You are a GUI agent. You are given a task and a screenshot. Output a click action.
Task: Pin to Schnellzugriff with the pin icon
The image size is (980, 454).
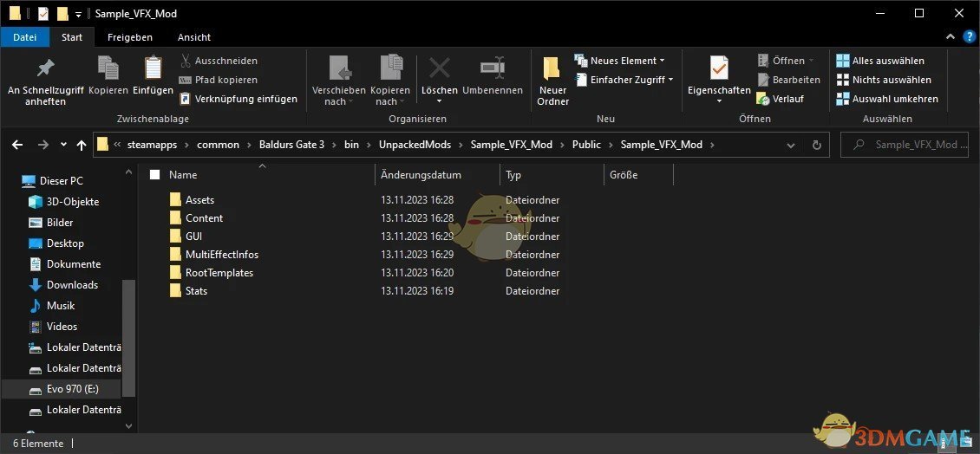click(x=46, y=81)
